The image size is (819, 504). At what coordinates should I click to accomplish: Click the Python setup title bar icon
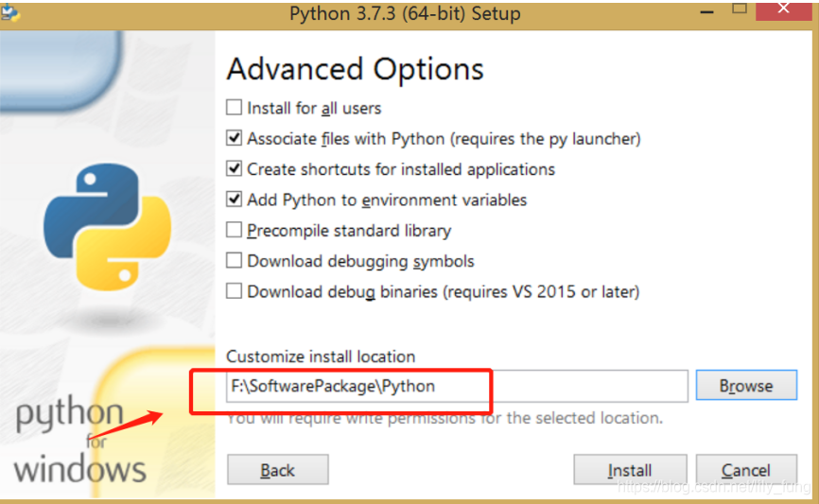[x=9, y=12]
